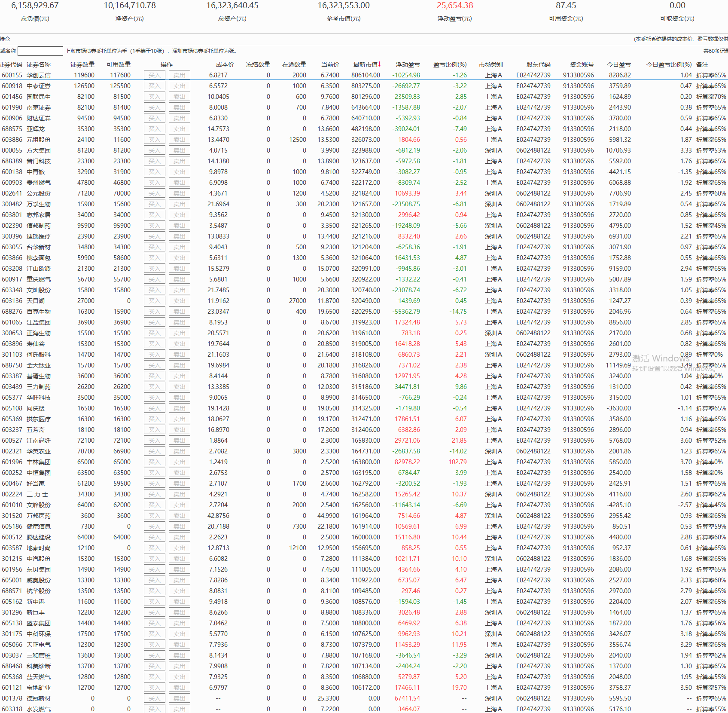Click stock code 002321
This screenshot has width=728, height=713.
(12, 451)
